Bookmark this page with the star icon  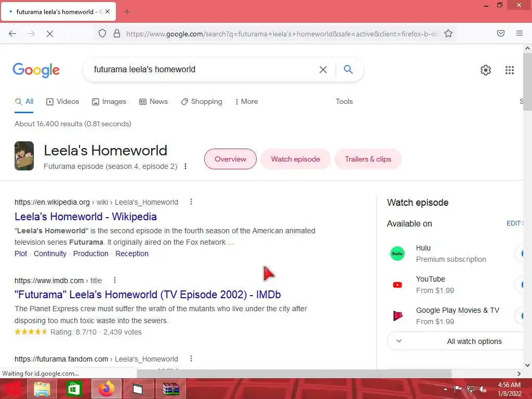[448, 33]
